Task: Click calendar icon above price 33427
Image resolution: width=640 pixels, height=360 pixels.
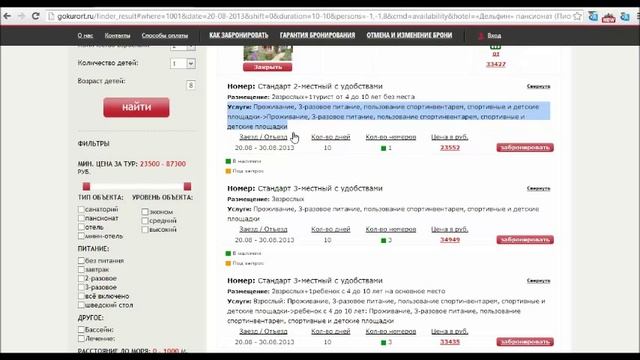Action: pos(495,47)
